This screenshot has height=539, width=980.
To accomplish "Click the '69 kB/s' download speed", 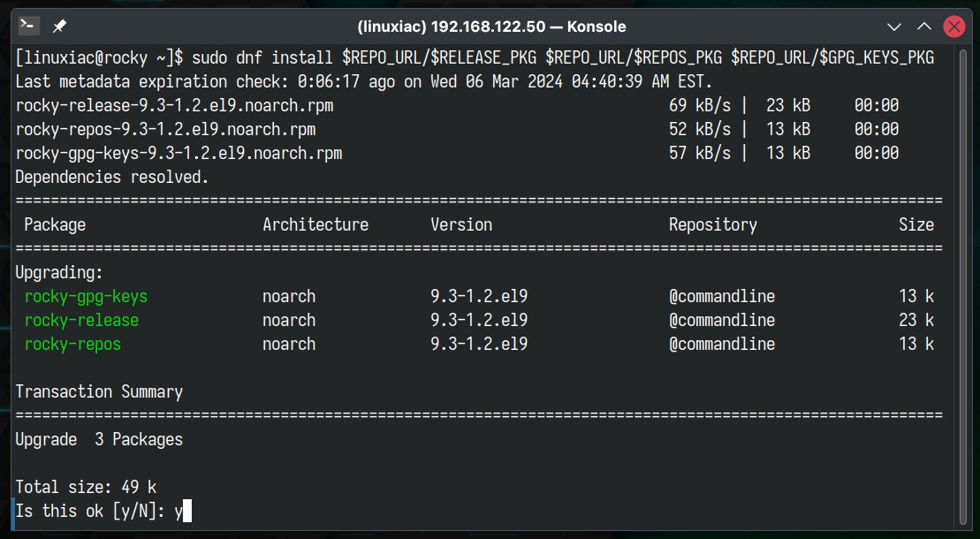I will 700,105.
